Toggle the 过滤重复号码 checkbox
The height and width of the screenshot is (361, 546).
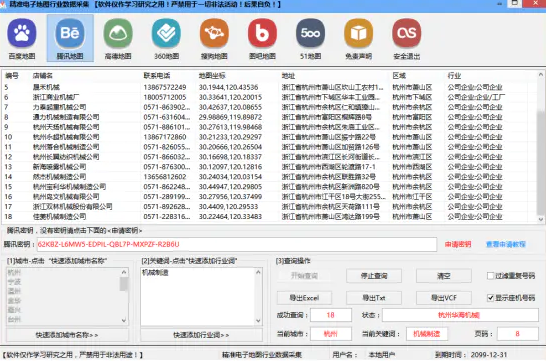[490, 276]
